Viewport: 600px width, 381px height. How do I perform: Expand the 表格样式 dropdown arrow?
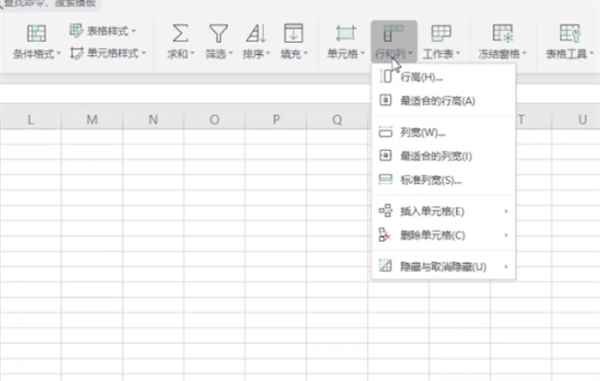pos(134,31)
